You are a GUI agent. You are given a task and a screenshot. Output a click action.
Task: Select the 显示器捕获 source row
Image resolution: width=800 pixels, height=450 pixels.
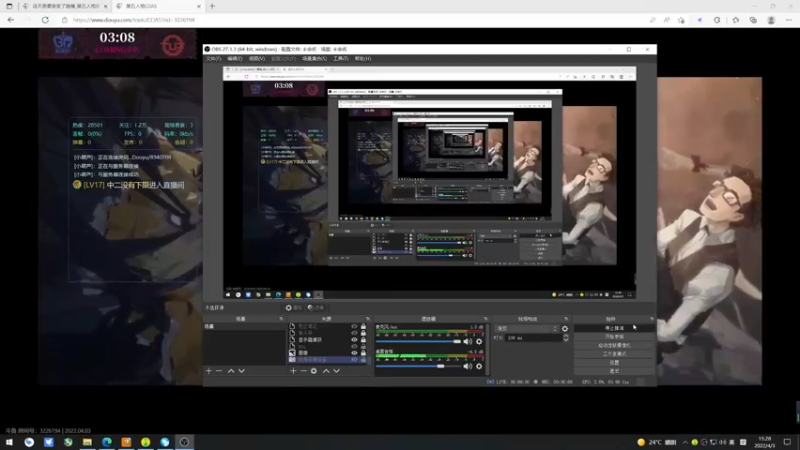coord(328,340)
